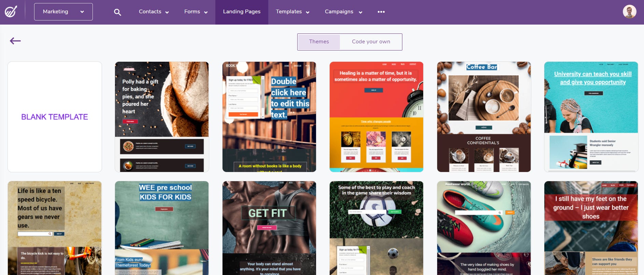This screenshot has width=644, height=275.
Task: Choose the Healing is a matter of time theme
Action: 376,117
